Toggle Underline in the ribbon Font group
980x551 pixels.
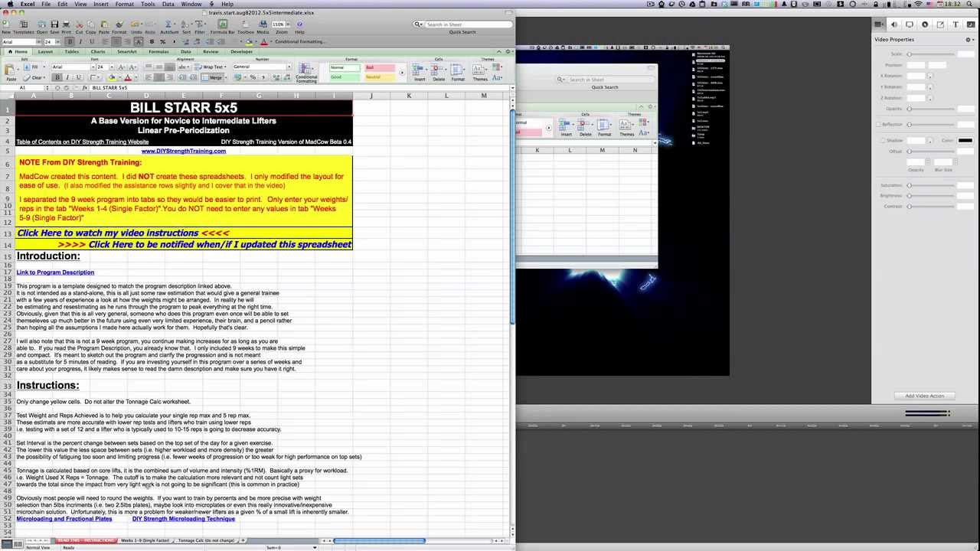point(79,77)
